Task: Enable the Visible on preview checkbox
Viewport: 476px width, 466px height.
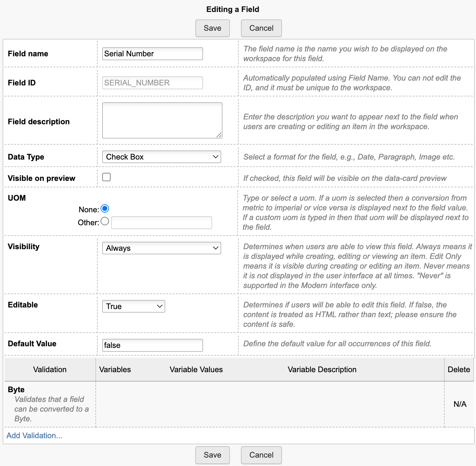Action: pyautogui.click(x=106, y=177)
